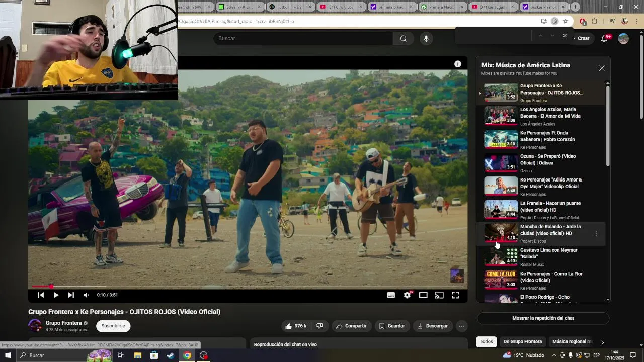This screenshot has height=362, width=644.
Task: Open Steam from the taskbar
Action: (x=171, y=355)
